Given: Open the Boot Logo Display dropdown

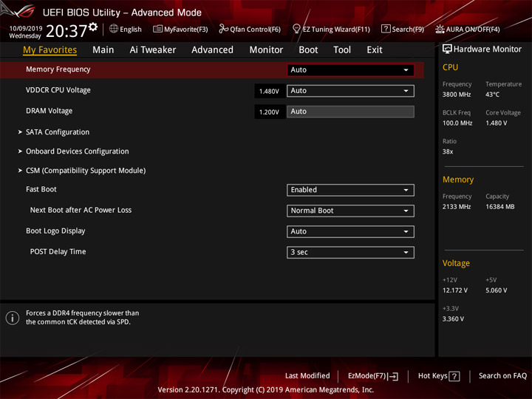Looking at the screenshot, I should coord(350,231).
